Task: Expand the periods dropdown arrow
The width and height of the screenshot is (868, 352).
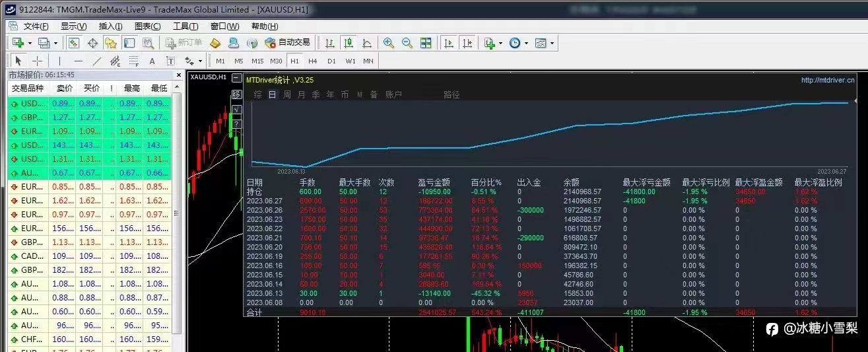Action: tap(527, 43)
